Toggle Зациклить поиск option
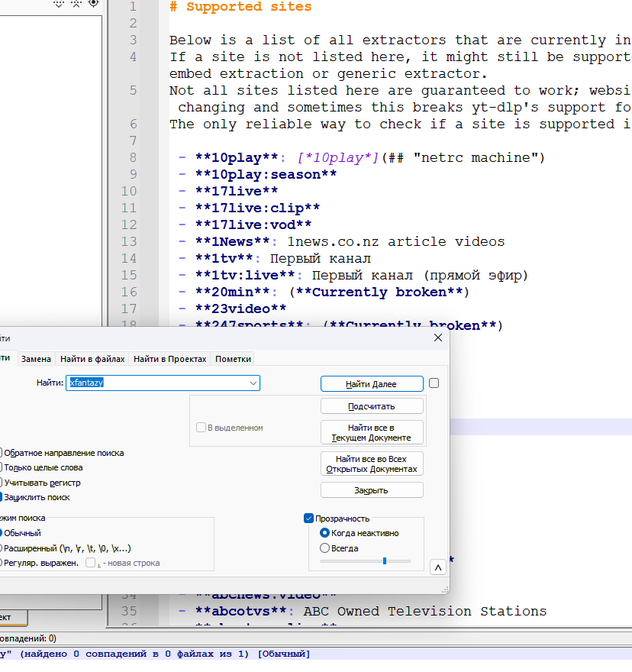The width and height of the screenshot is (632, 672). [37, 497]
